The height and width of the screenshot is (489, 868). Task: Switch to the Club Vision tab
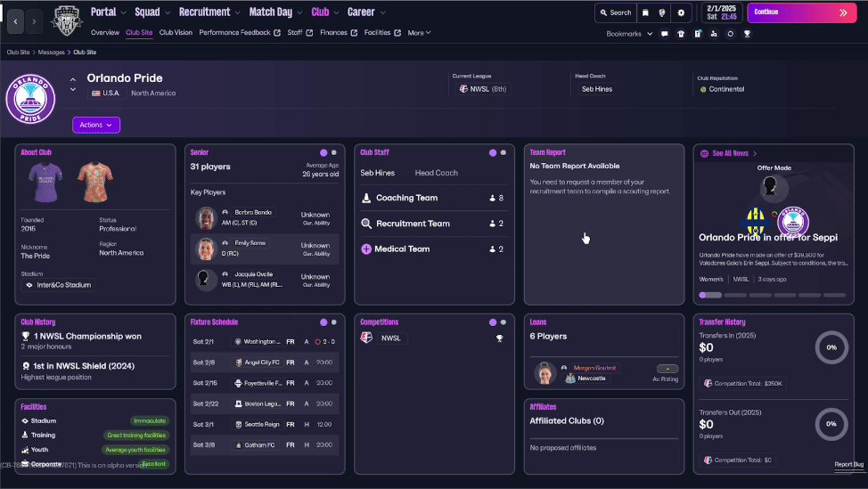(x=176, y=33)
